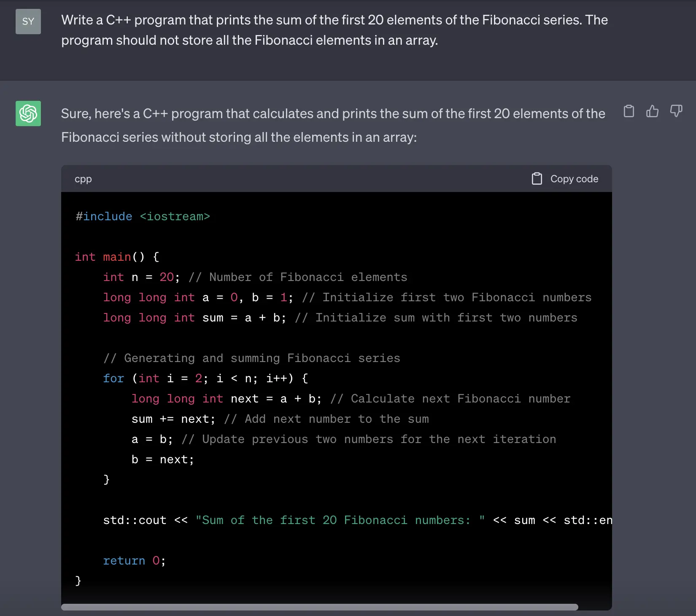The width and height of the screenshot is (696, 616).
Task: Click the line declaring a = 0, b = 1
Action: click(347, 297)
